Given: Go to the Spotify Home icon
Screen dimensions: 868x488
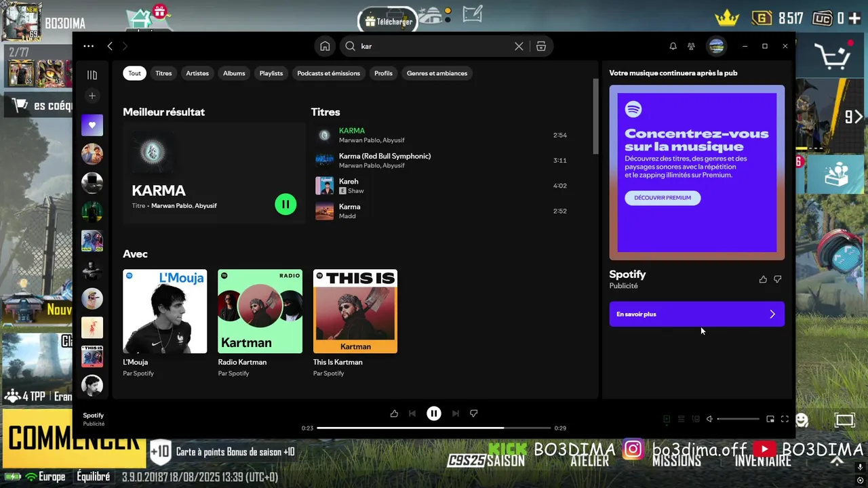Looking at the screenshot, I should (x=325, y=46).
